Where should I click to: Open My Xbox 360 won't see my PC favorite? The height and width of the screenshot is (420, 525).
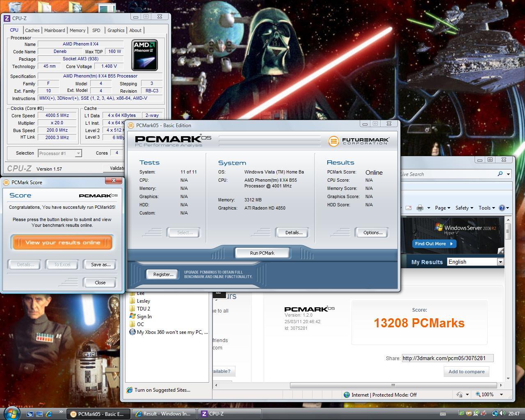click(169, 332)
